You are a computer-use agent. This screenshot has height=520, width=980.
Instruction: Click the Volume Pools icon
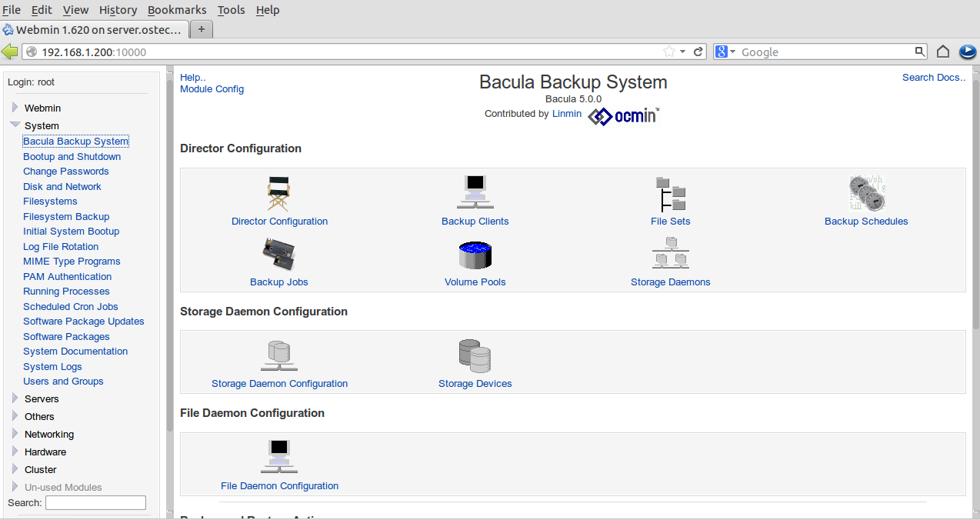click(x=475, y=255)
